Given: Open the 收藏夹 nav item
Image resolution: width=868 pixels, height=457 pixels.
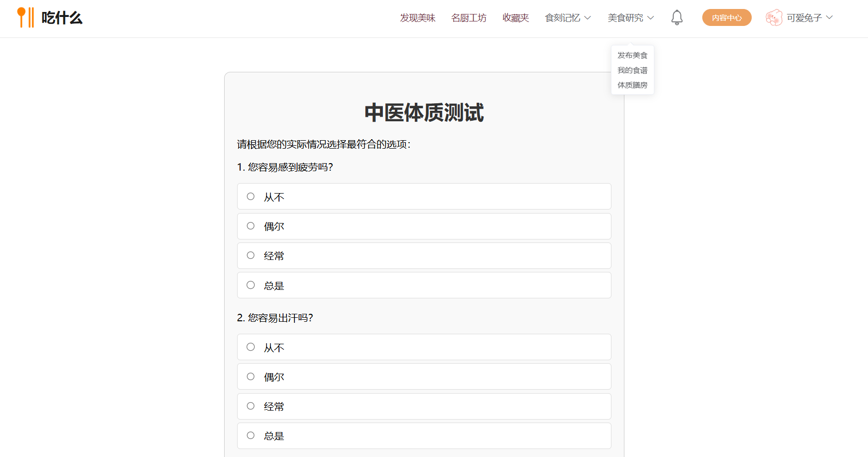Looking at the screenshot, I should pyautogui.click(x=516, y=18).
